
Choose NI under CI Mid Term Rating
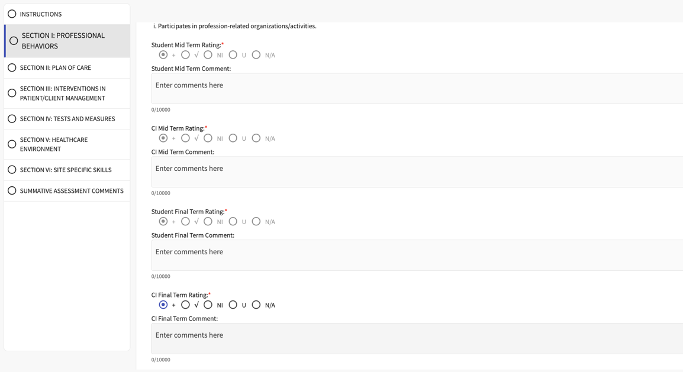(x=208, y=138)
